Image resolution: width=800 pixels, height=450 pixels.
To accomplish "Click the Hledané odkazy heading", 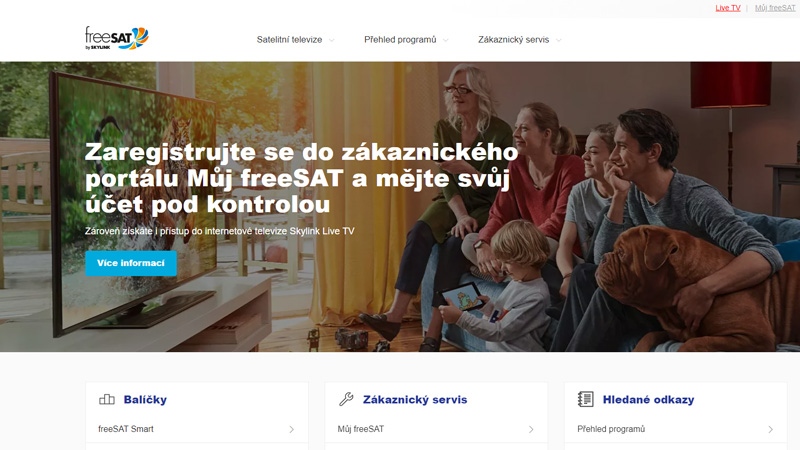I will click(x=648, y=399).
